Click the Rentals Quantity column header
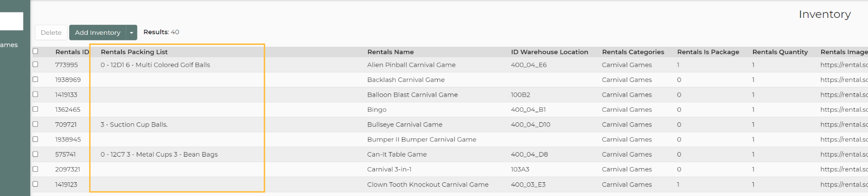 pyautogui.click(x=780, y=52)
